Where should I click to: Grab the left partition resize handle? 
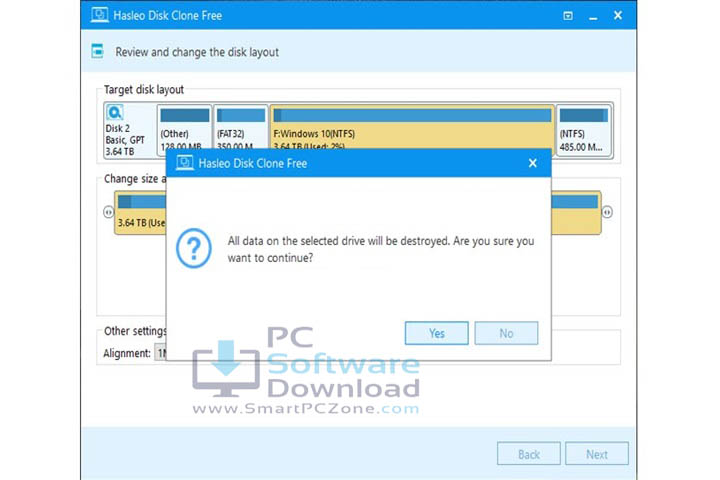[108, 212]
